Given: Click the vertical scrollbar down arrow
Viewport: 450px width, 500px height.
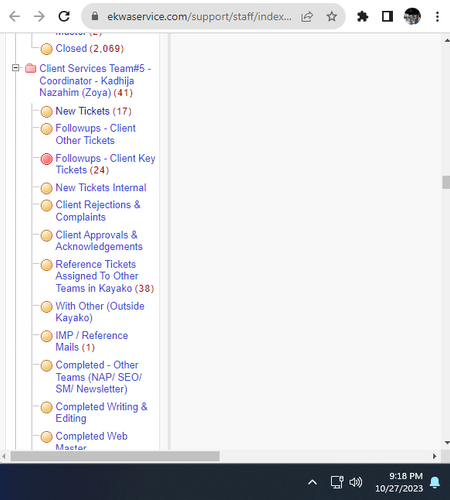Looking at the screenshot, I should (446, 443).
